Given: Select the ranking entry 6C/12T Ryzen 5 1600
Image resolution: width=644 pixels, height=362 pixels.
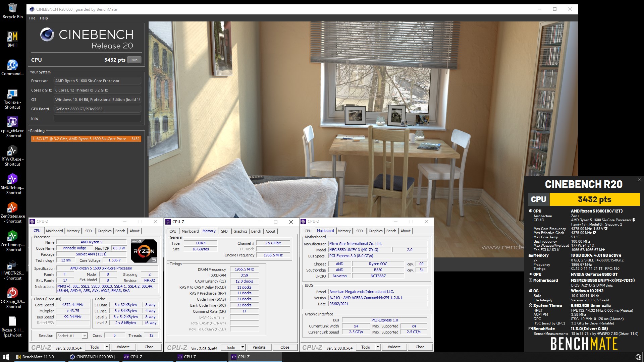Looking at the screenshot, I should 86,139.
